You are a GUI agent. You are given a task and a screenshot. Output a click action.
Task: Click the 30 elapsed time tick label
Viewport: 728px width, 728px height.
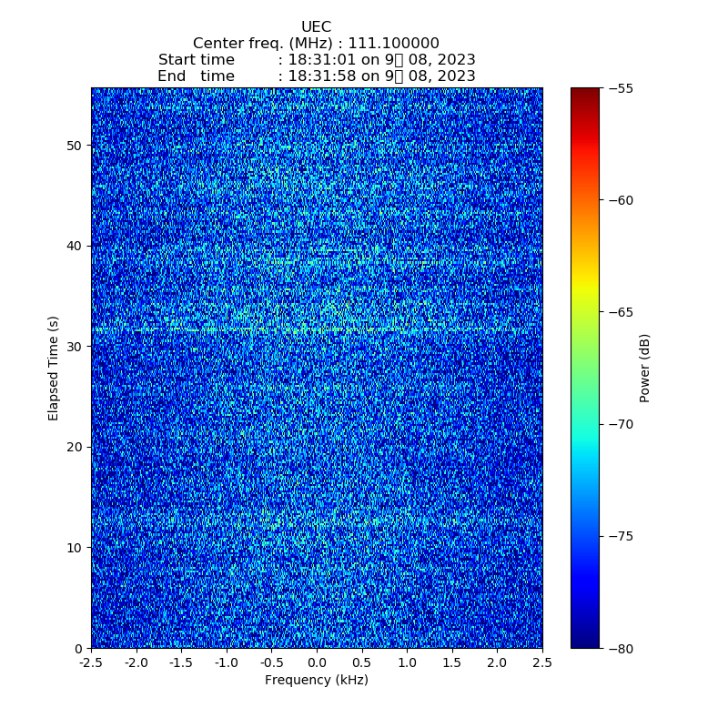[75, 347]
